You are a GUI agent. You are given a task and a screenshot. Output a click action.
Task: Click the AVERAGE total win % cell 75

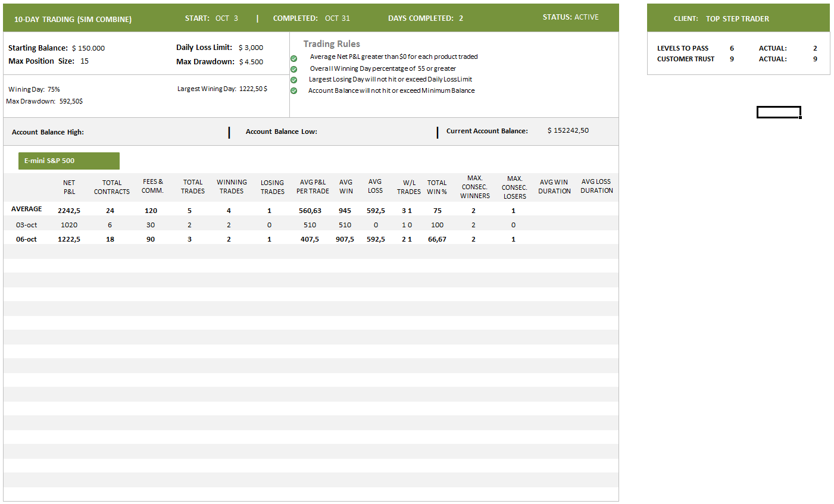pyautogui.click(x=438, y=211)
